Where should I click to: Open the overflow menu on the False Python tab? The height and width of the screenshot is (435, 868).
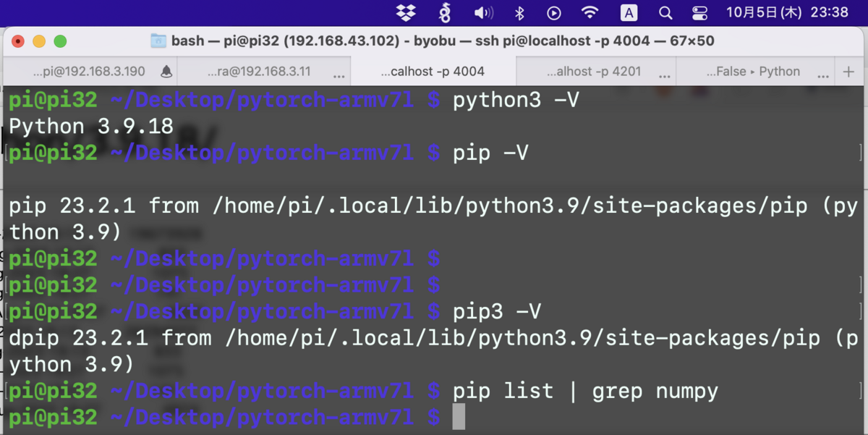(x=824, y=74)
